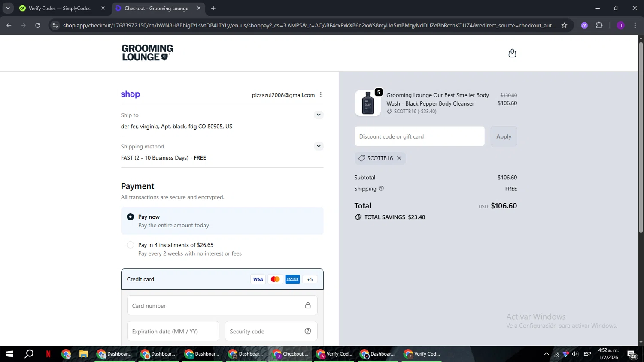
Task: Open account options menu beside email address
Action: [x=321, y=95]
